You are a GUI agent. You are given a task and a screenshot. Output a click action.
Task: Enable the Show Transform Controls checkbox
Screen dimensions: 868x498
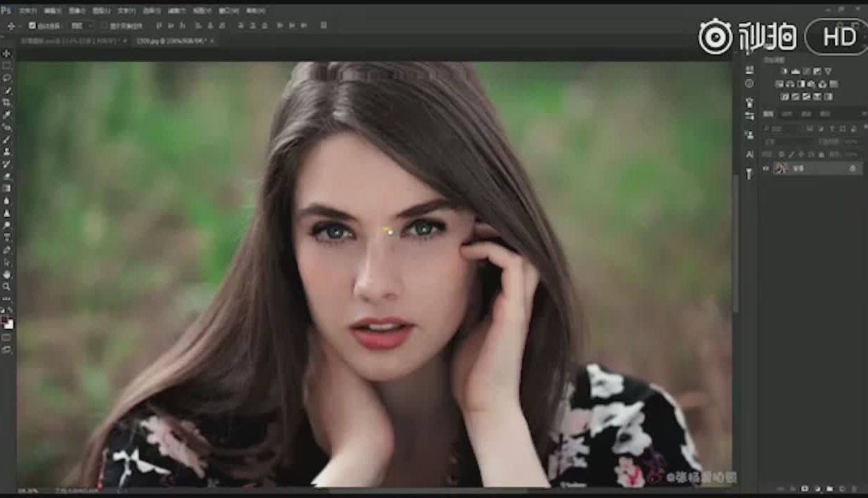pyautogui.click(x=104, y=25)
